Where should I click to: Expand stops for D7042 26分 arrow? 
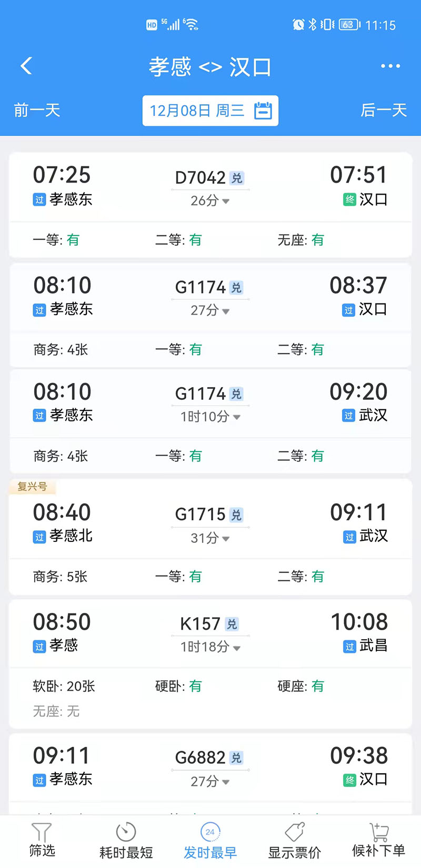tap(226, 201)
